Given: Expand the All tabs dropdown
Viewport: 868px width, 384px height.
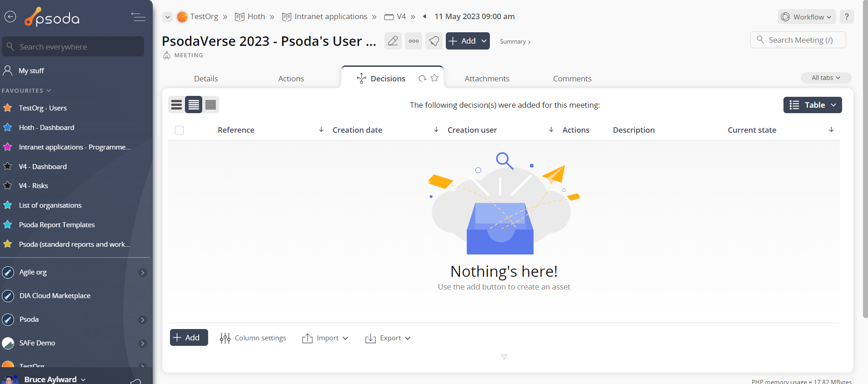Looking at the screenshot, I should [826, 78].
